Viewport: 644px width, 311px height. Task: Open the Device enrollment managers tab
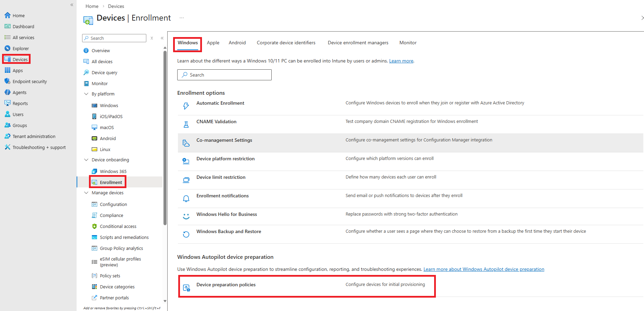358,43
